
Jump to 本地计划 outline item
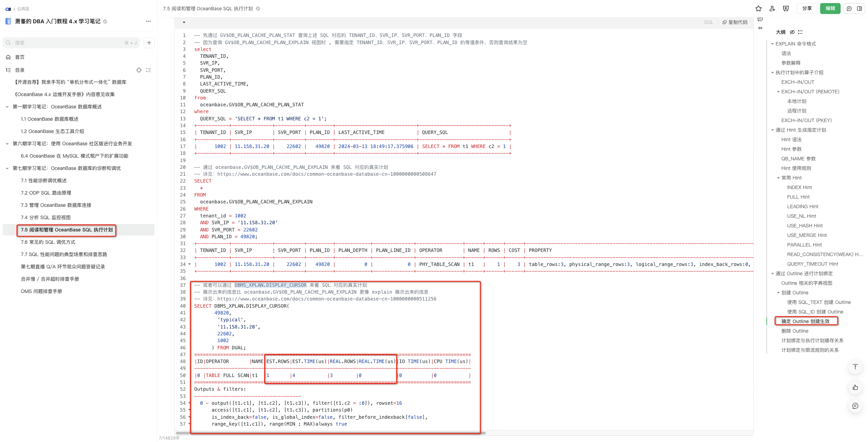point(797,101)
